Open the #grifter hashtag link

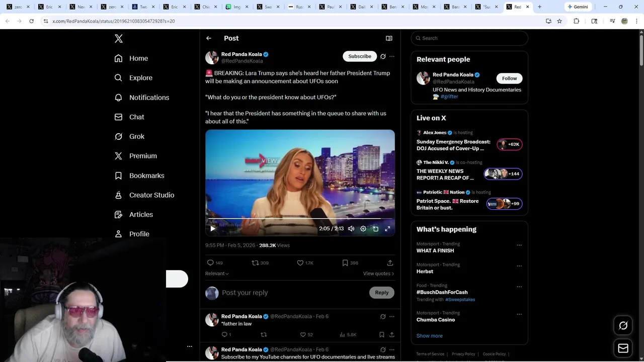point(449,97)
